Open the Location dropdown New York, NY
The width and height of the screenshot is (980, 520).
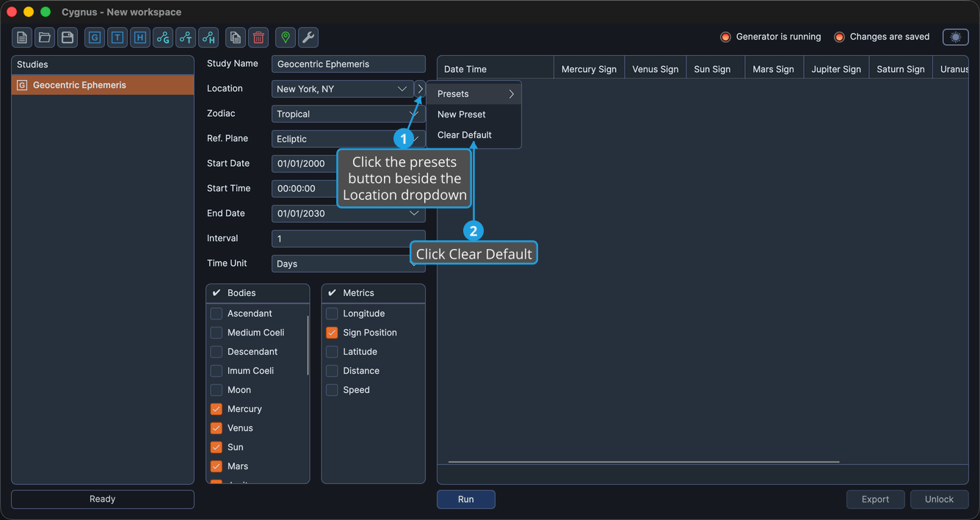[342, 89]
